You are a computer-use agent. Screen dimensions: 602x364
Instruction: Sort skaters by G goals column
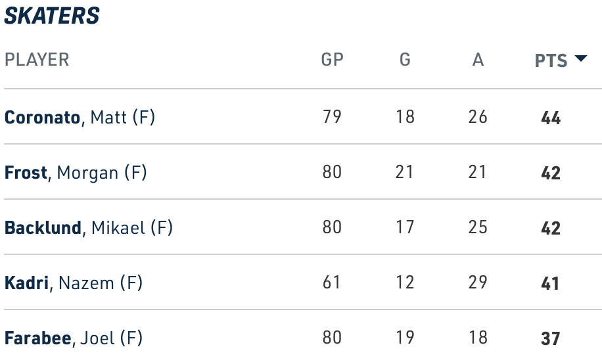405,60
